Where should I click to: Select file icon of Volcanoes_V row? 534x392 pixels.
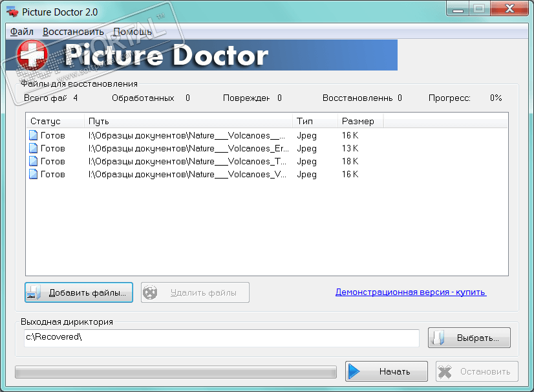click(x=33, y=174)
